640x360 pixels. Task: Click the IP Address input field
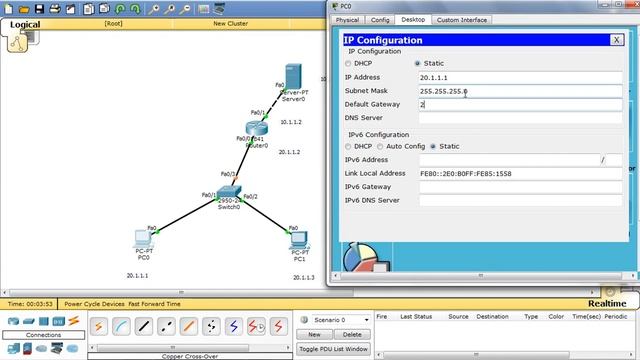click(x=520, y=78)
